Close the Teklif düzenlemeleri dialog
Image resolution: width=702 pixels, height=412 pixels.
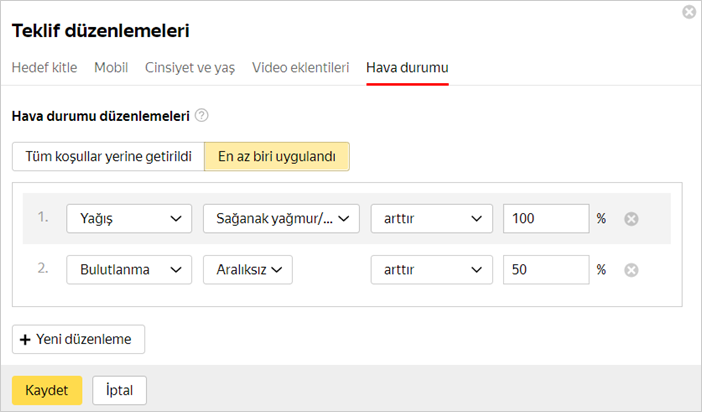click(x=688, y=13)
